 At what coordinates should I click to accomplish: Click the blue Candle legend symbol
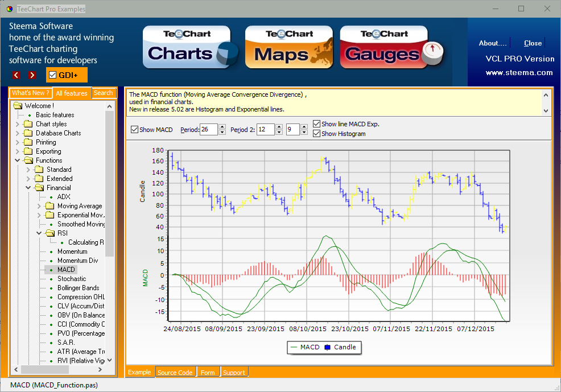327,347
